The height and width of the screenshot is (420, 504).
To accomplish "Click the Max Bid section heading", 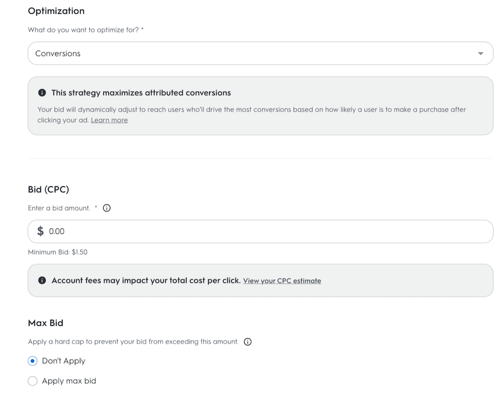I will [x=46, y=323].
